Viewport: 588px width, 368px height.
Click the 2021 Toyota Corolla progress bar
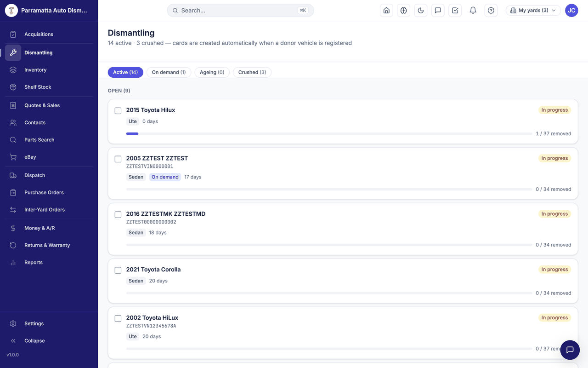pyautogui.click(x=329, y=293)
